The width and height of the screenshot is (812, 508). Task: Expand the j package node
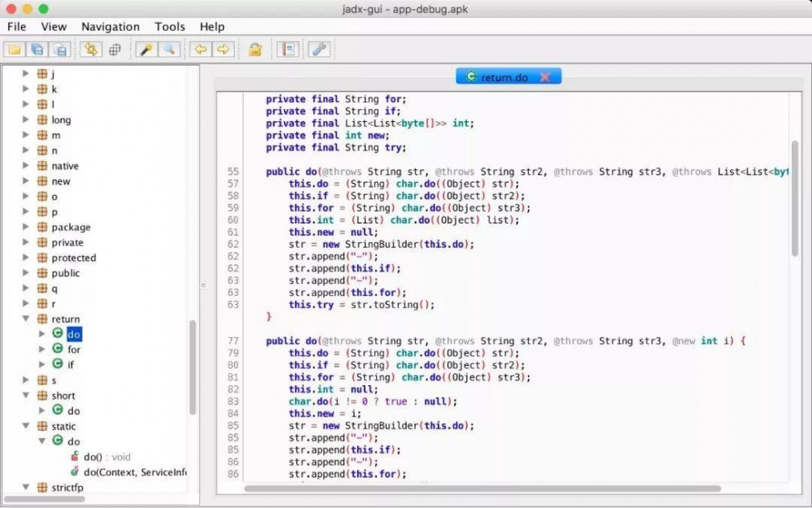point(25,74)
